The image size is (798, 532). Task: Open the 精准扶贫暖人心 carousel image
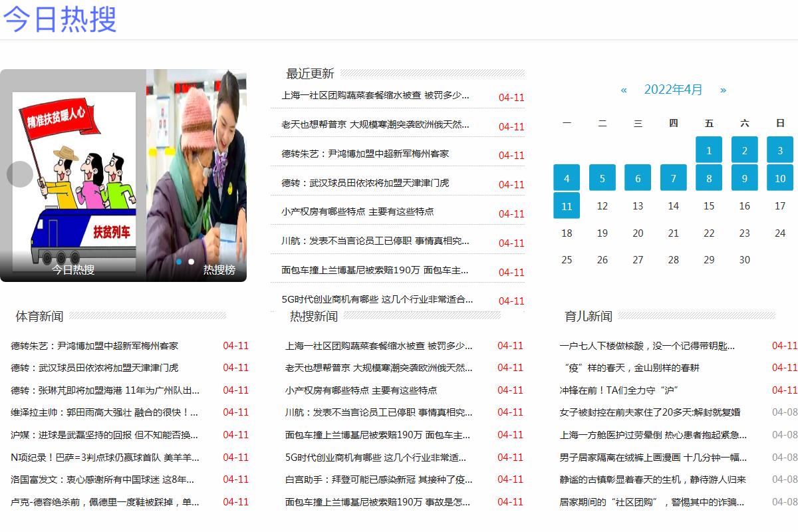(x=73, y=176)
